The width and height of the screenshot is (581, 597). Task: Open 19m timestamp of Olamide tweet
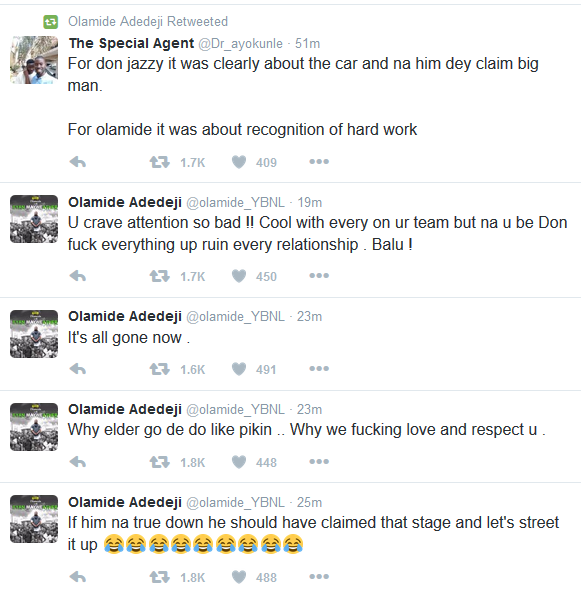pos(310,202)
